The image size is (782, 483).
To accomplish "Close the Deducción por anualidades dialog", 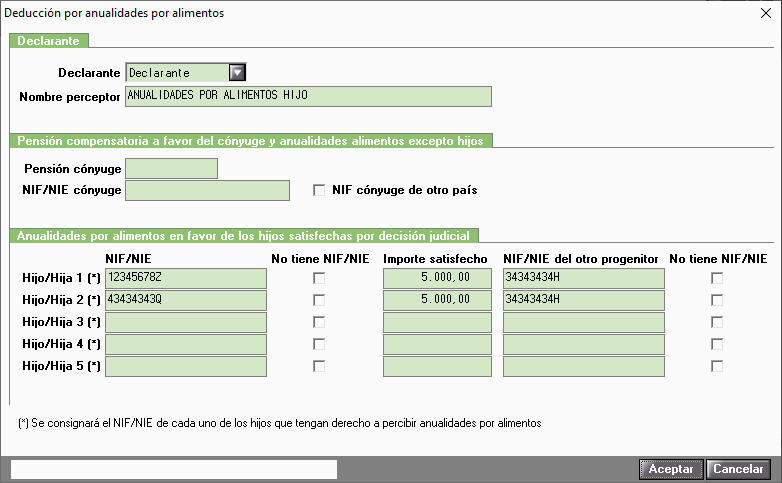I will (766, 13).
